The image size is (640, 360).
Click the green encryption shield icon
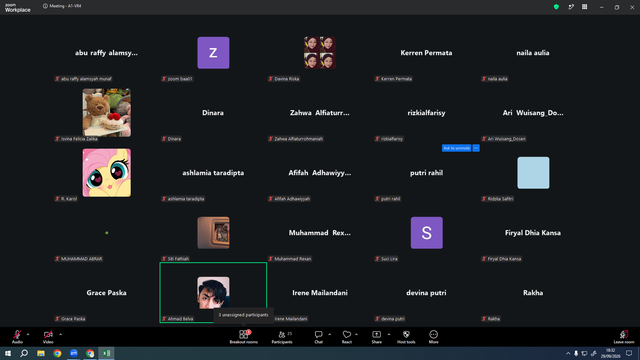(556, 7)
